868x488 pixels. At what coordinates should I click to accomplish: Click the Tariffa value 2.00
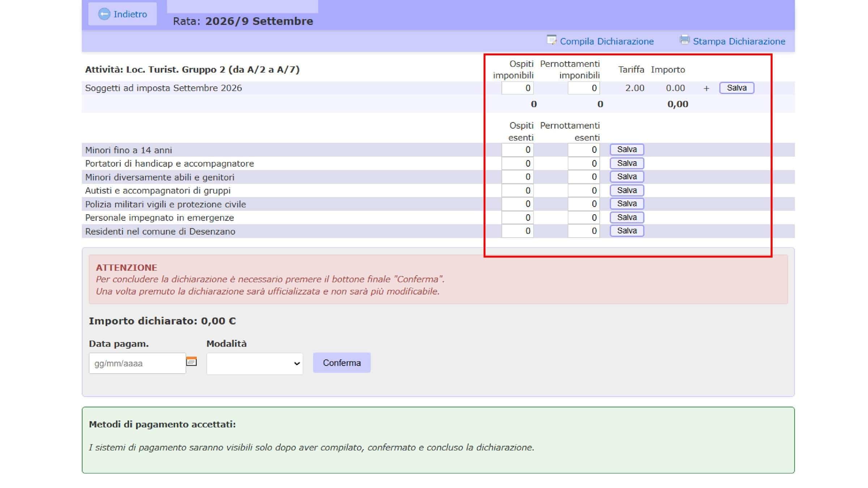coord(635,88)
